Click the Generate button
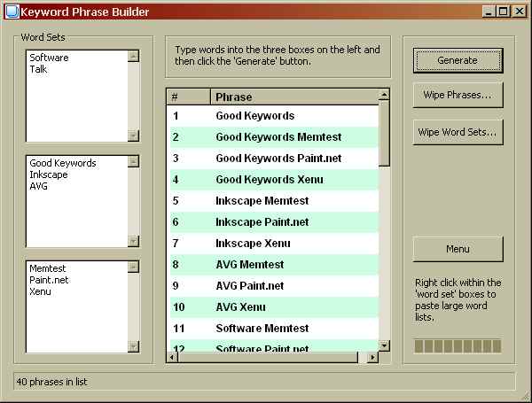532x403 pixels. click(x=458, y=60)
